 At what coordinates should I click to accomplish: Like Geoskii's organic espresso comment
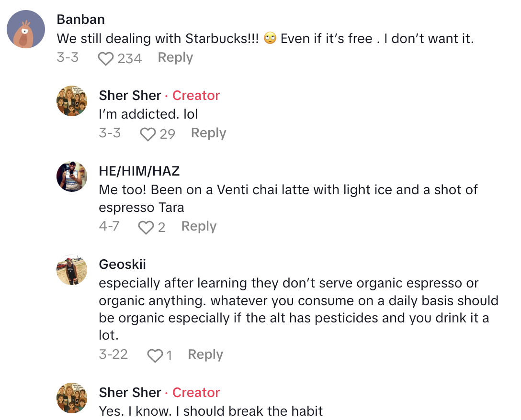[x=155, y=355]
